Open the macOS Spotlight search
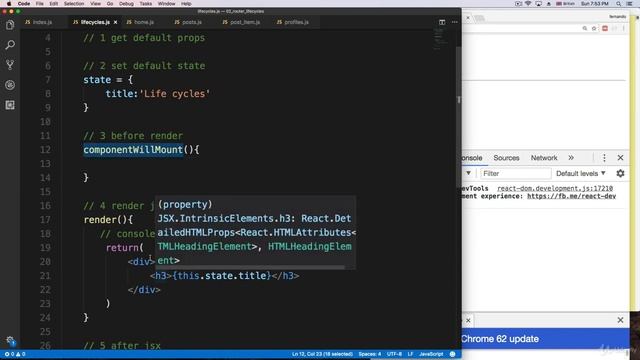Viewport: 640px width, 360px height. click(x=619, y=4)
